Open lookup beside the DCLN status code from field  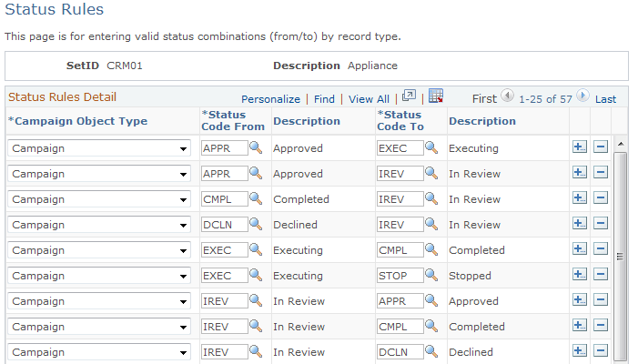pyautogui.click(x=256, y=224)
